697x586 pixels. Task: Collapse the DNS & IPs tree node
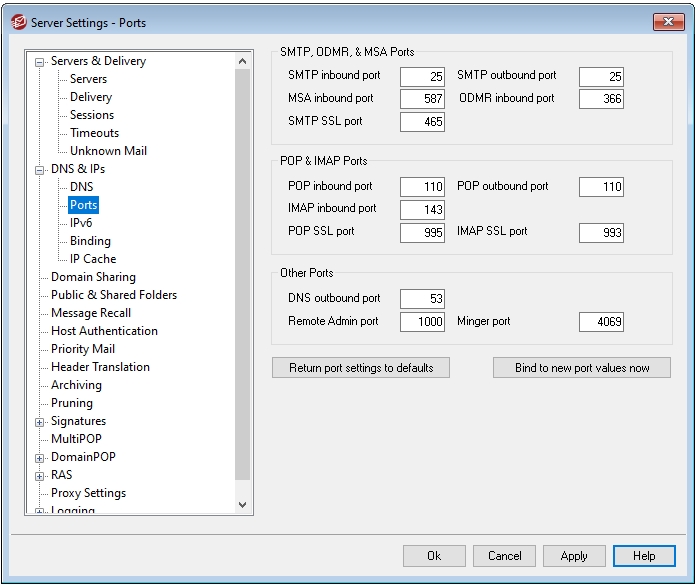click(x=40, y=170)
